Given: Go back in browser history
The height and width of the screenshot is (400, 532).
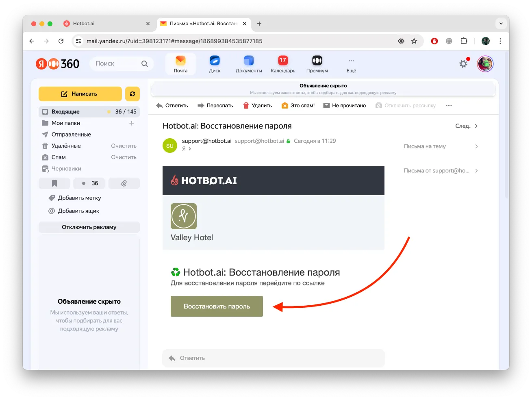Looking at the screenshot, I should 32,41.
